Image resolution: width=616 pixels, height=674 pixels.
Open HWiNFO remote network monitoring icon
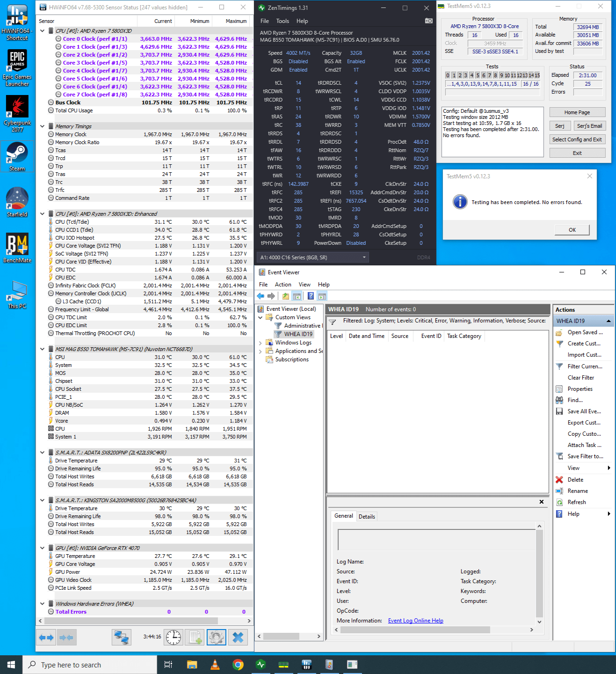122,637
